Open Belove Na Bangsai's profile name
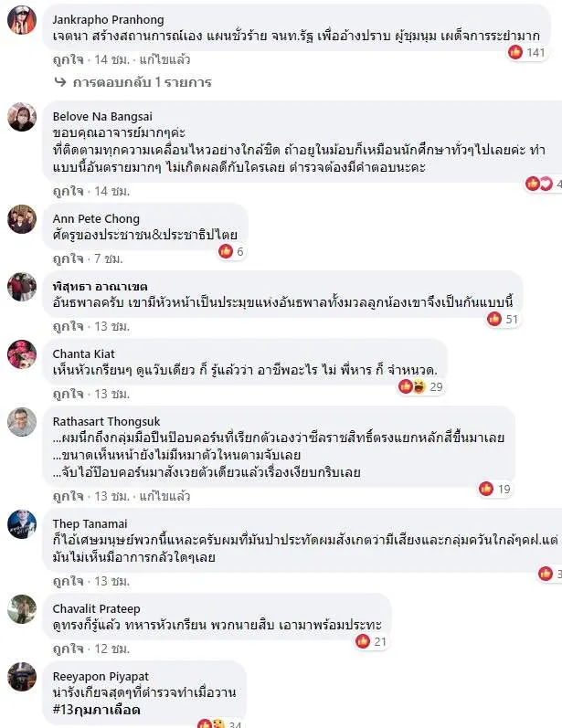The height and width of the screenshot is (728, 562). 102,117
